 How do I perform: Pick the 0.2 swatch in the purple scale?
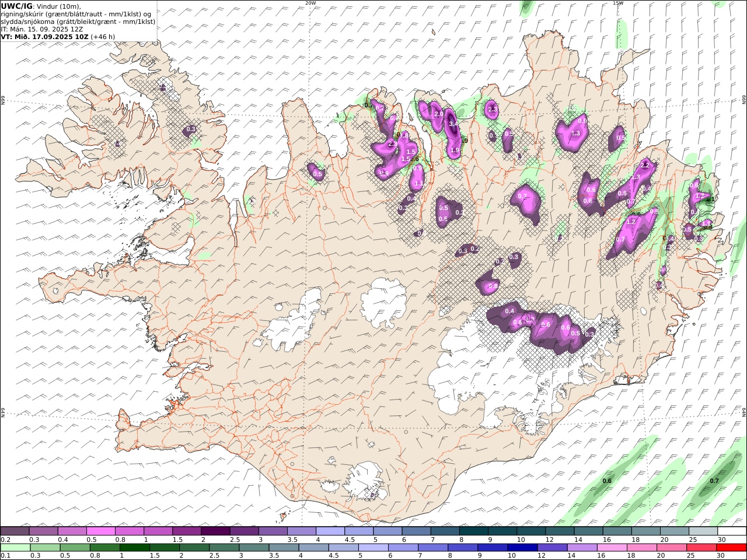tap(15, 531)
